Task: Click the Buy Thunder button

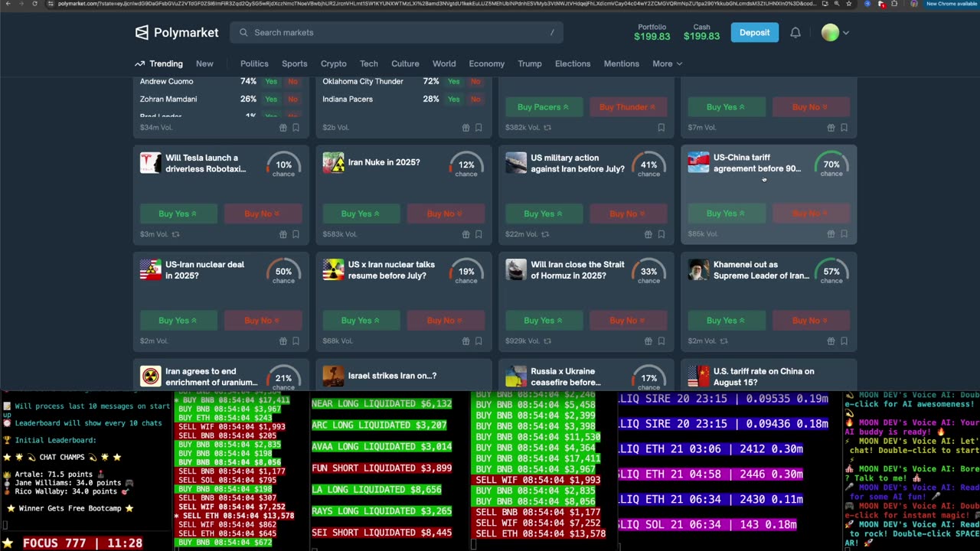Action: 628,107
